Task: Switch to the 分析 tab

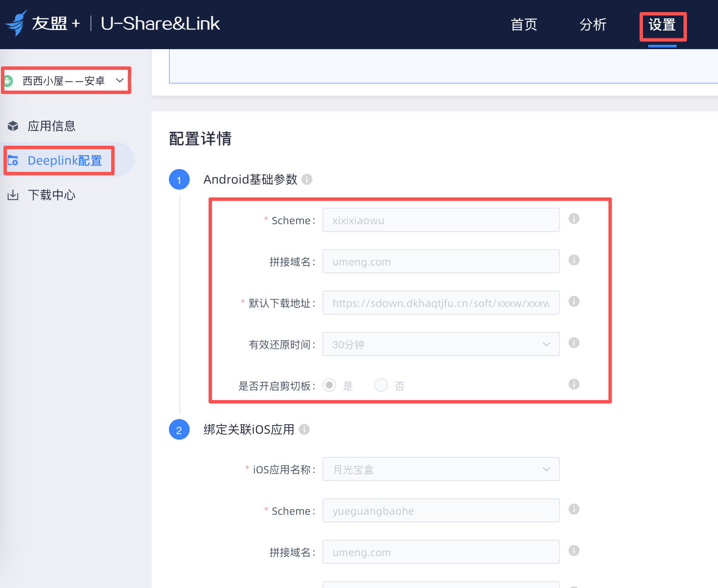Action: point(593,25)
